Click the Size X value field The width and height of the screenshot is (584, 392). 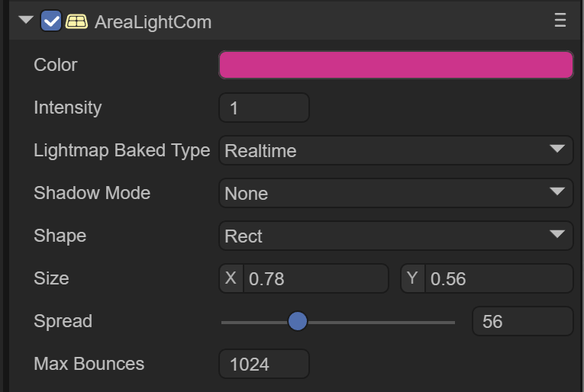click(x=316, y=279)
